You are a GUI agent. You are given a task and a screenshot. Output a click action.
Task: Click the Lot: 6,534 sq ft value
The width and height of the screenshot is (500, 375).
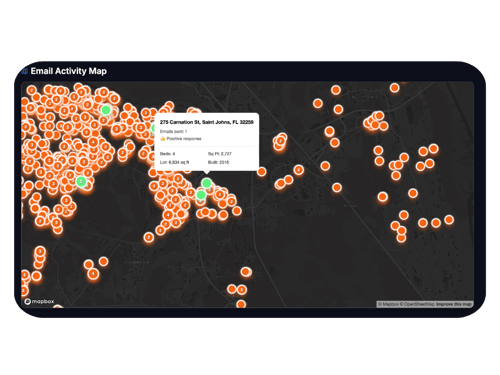tap(174, 162)
